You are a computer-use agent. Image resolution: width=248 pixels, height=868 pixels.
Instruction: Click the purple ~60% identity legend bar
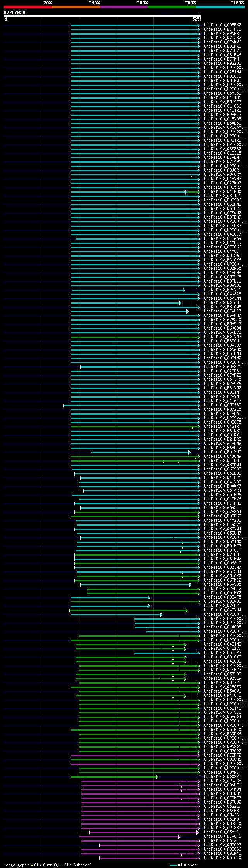124,7
